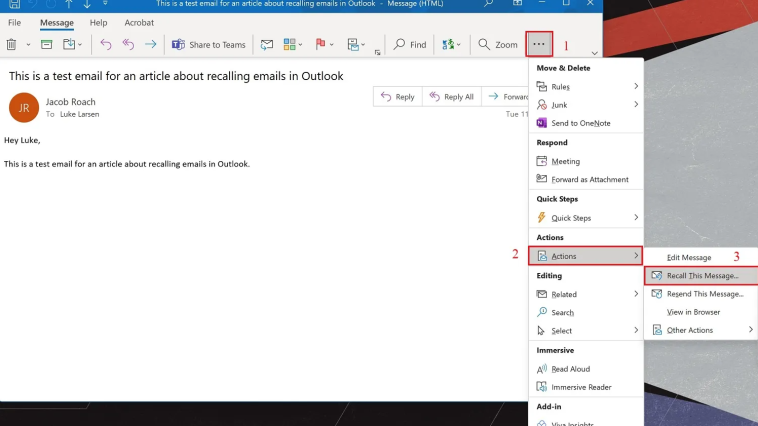Open the Zoom tool in the toolbar
This screenshot has width=758, height=426.
pyautogui.click(x=497, y=44)
